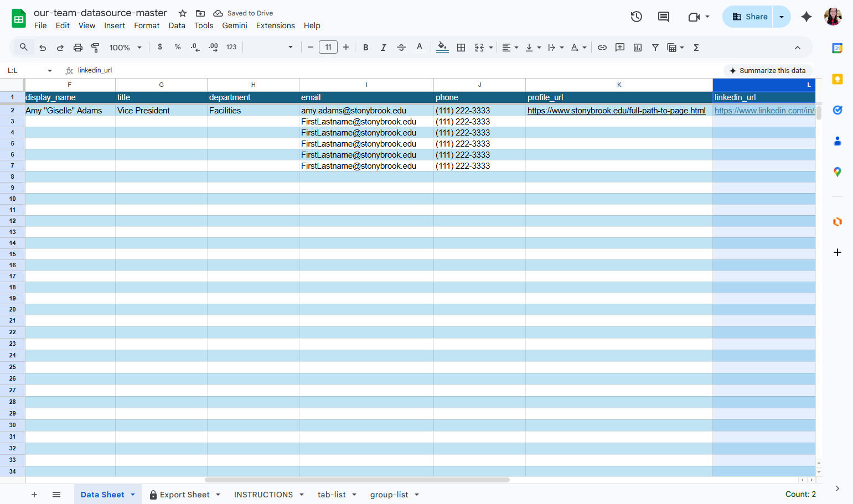Insert a link with chain icon

(602, 48)
